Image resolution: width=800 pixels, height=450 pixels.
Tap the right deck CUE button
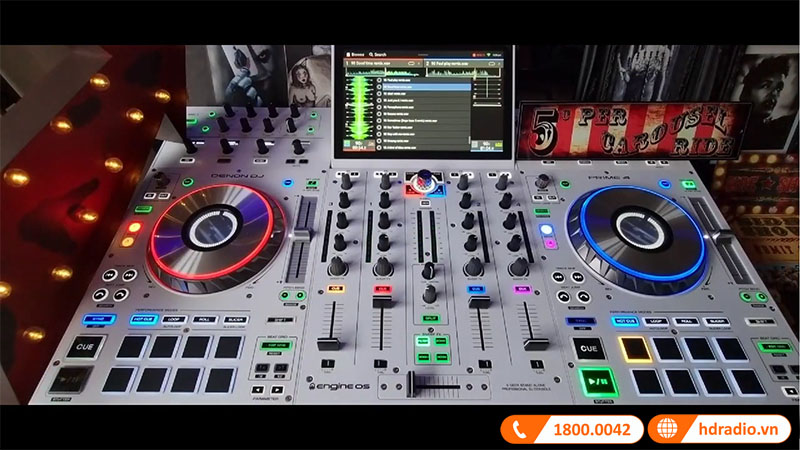pos(589,348)
